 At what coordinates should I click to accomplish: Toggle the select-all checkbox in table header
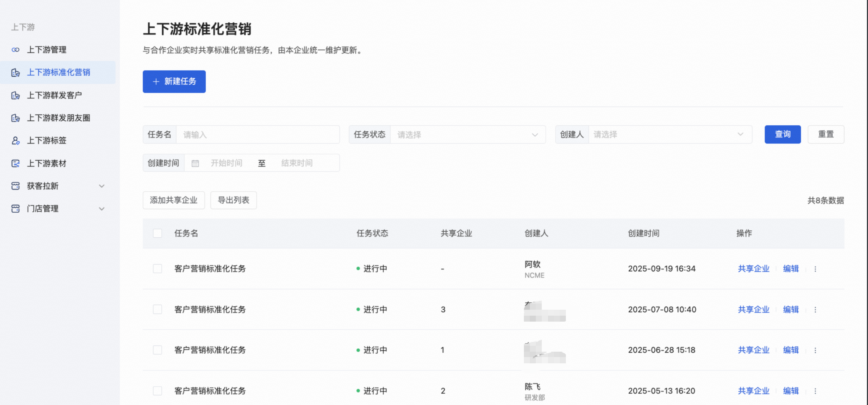(x=157, y=233)
